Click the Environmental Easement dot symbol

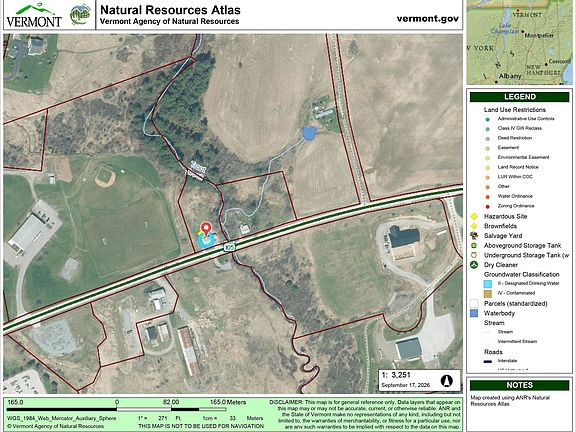[x=487, y=158]
